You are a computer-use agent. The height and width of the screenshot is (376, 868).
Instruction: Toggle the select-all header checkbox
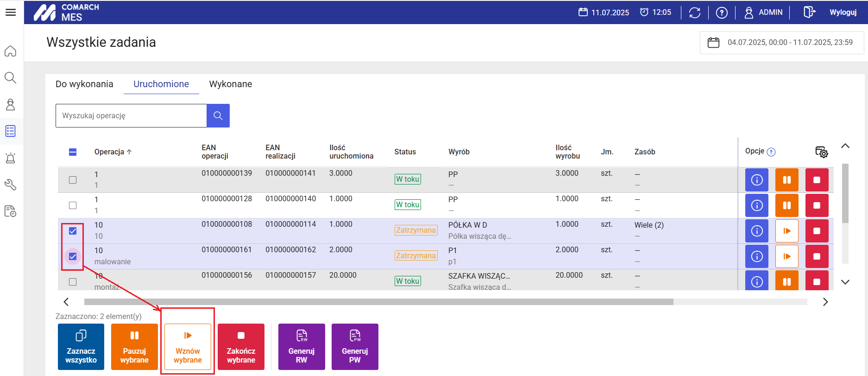pos(73,152)
